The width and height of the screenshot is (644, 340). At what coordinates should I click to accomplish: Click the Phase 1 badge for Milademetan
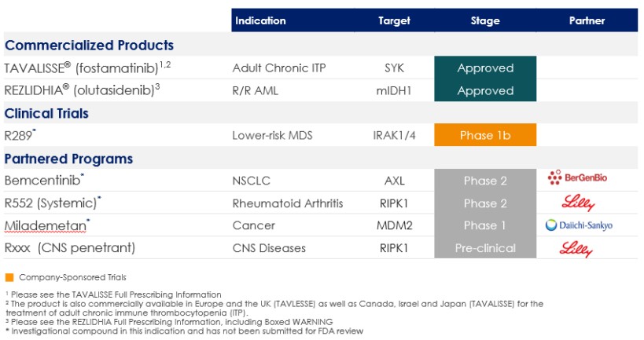click(485, 225)
